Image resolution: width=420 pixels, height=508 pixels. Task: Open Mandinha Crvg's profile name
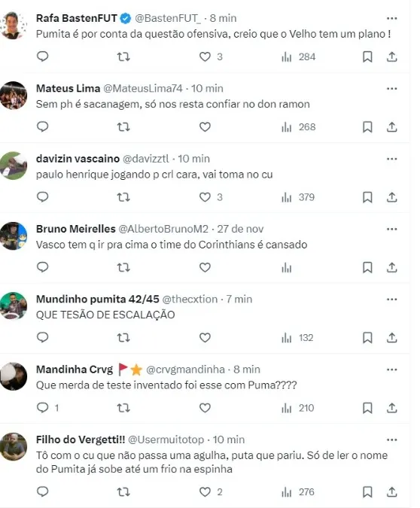click(x=75, y=370)
